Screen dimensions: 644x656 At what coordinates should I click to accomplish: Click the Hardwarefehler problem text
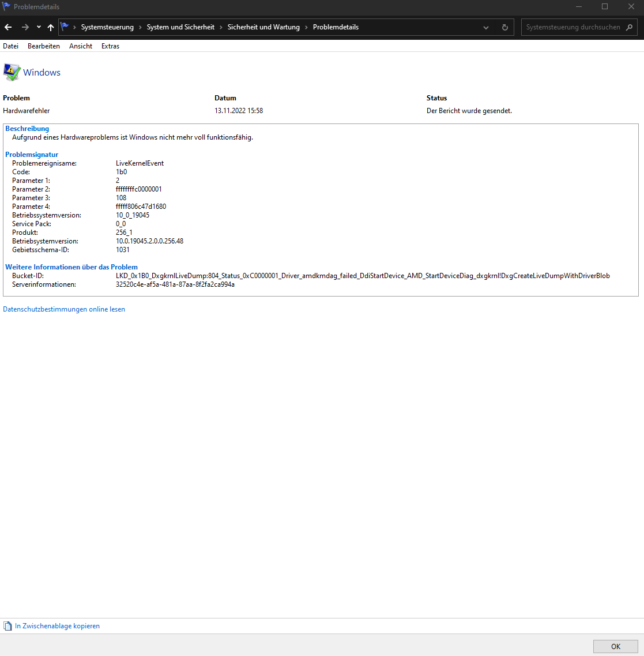tap(27, 111)
